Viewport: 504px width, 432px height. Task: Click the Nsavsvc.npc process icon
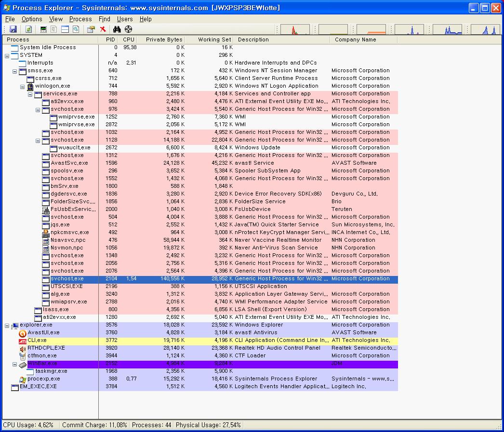tap(46, 240)
